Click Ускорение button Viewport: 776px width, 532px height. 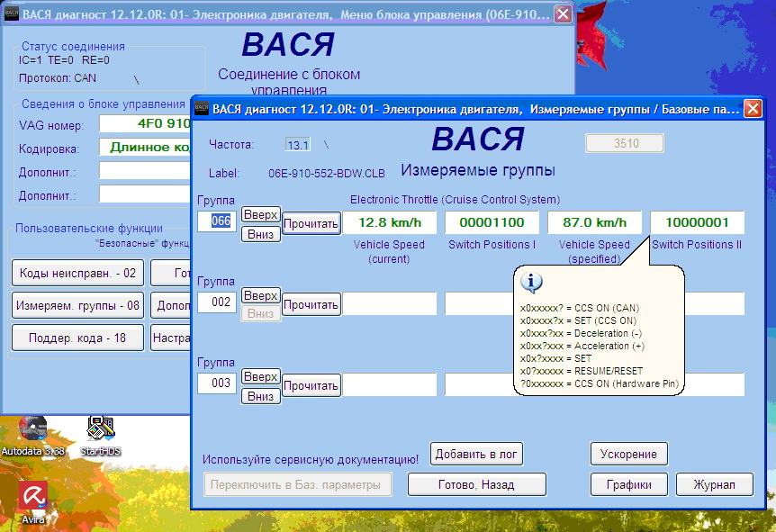pyautogui.click(x=628, y=454)
